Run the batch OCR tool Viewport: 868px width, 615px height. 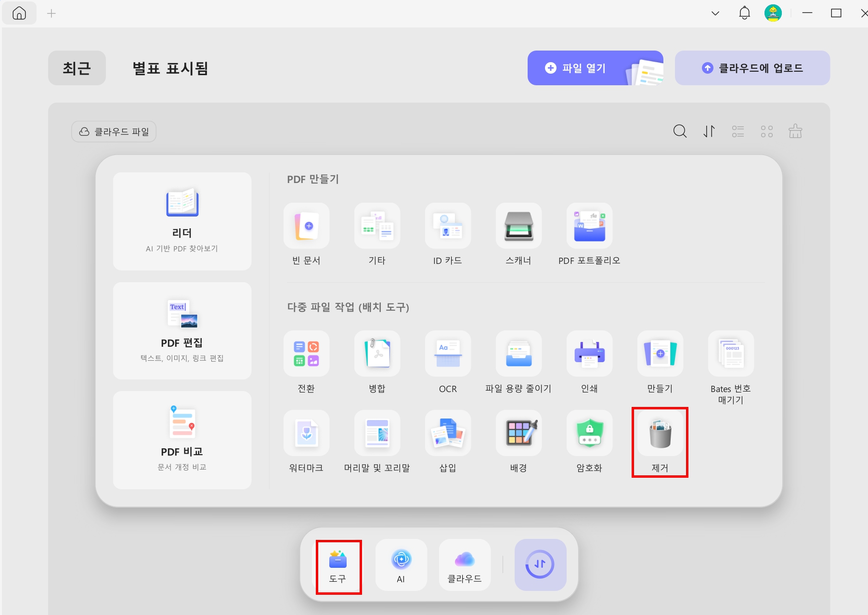pos(448,353)
